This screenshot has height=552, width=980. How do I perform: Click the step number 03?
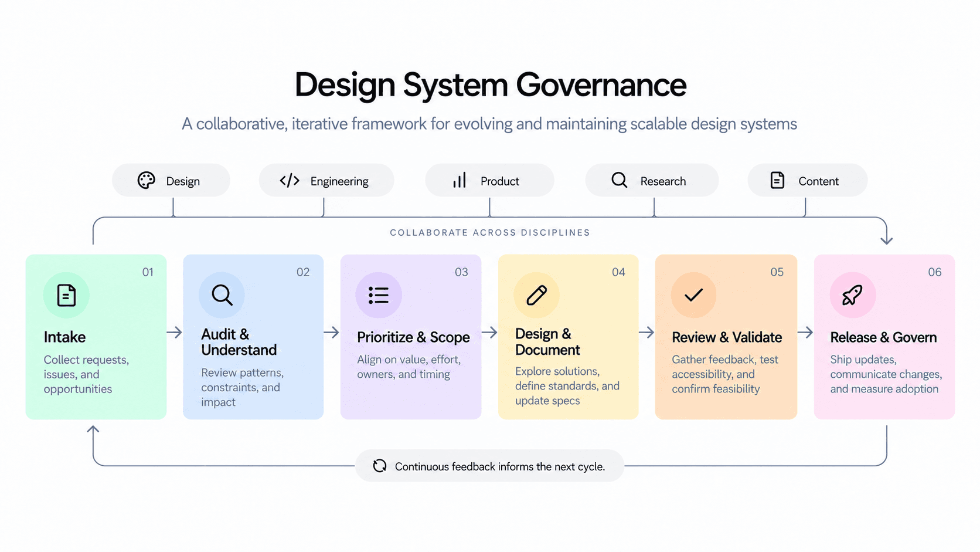tap(461, 272)
